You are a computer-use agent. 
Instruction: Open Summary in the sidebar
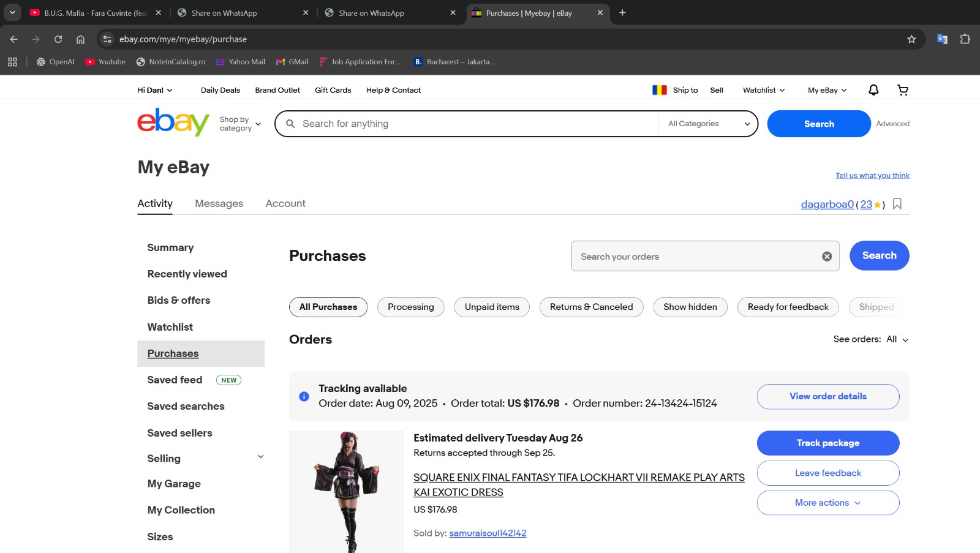pos(170,247)
